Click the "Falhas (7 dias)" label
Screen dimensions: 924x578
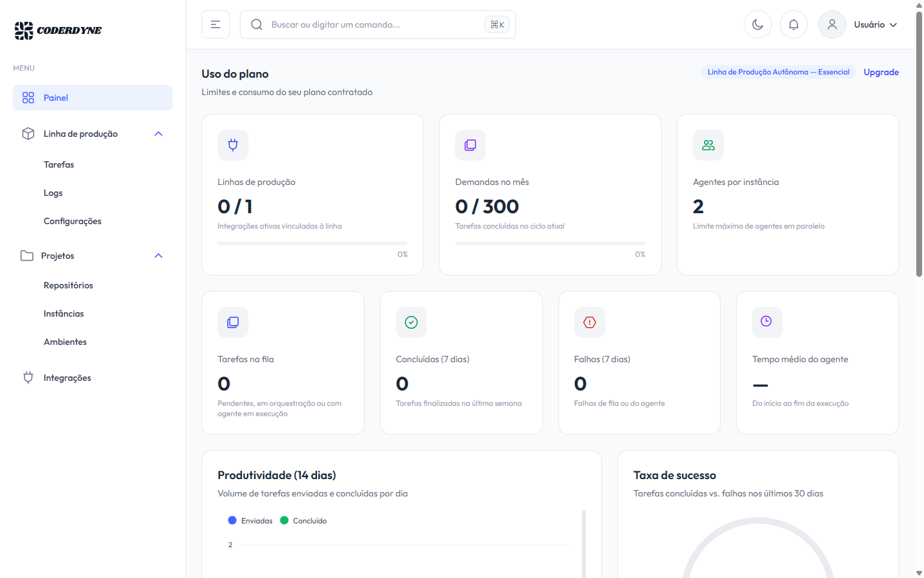click(x=602, y=359)
